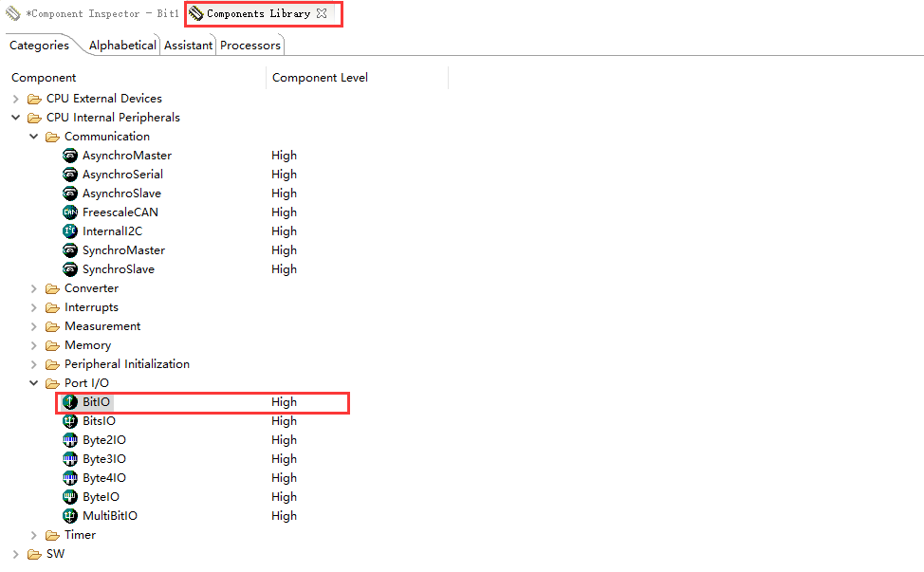Click the AsynchroMaster component icon
Image resolution: width=924 pixels, height=572 pixels.
tap(70, 156)
